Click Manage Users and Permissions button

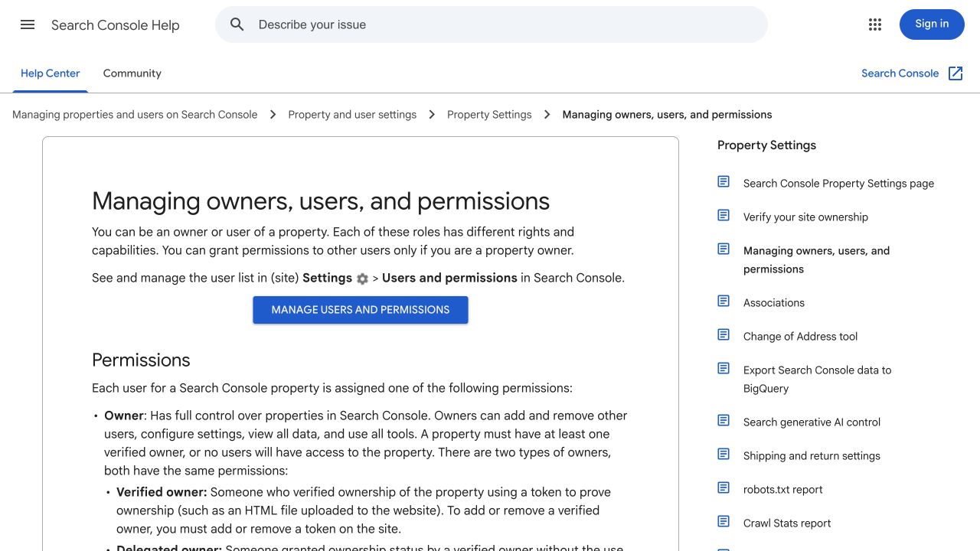point(361,310)
